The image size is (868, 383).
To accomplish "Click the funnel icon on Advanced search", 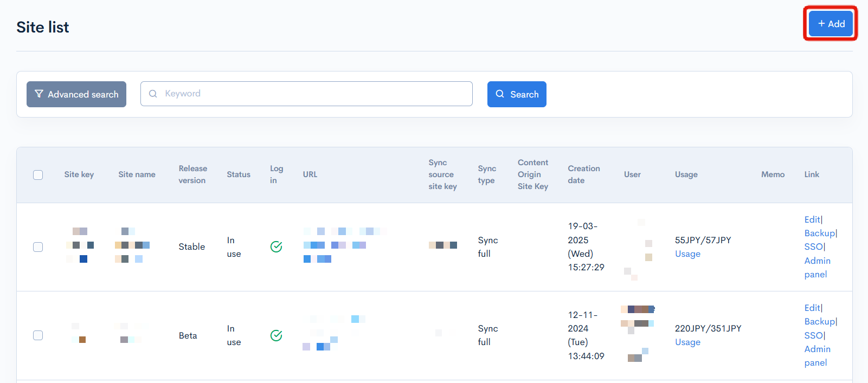I will click(39, 94).
